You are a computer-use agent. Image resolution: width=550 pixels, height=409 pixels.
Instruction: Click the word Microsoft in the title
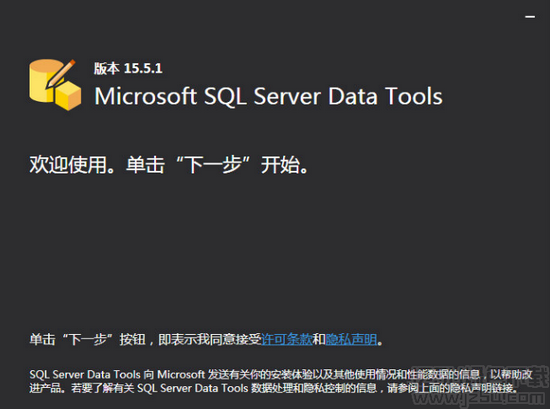(x=146, y=96)
